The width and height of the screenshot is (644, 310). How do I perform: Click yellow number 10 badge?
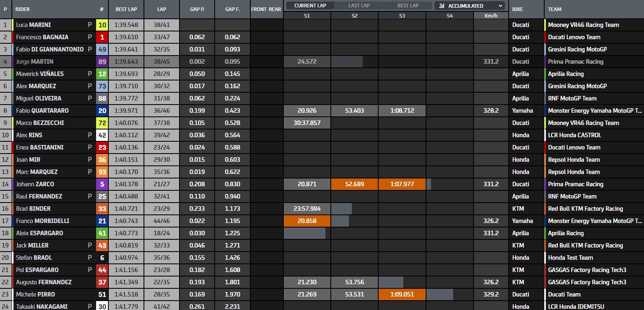click(x=102, y=25)
